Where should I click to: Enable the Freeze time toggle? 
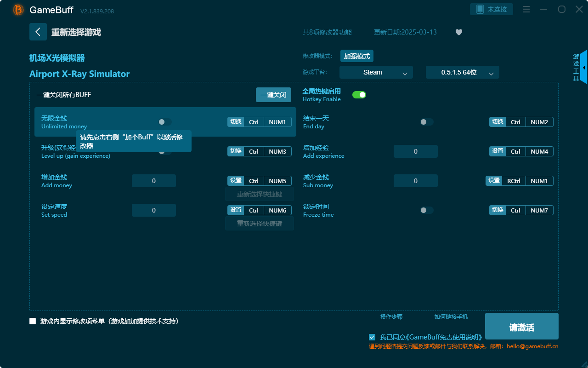[x=426, y=210]
